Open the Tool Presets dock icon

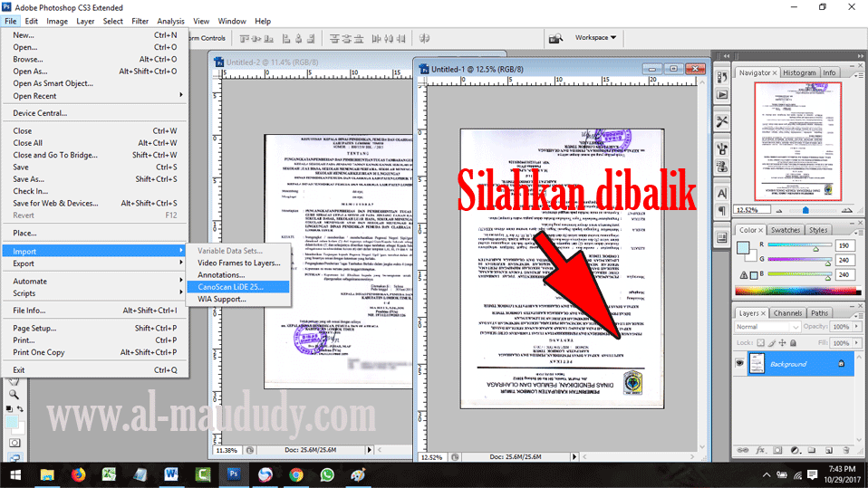[x=722, y=121]
